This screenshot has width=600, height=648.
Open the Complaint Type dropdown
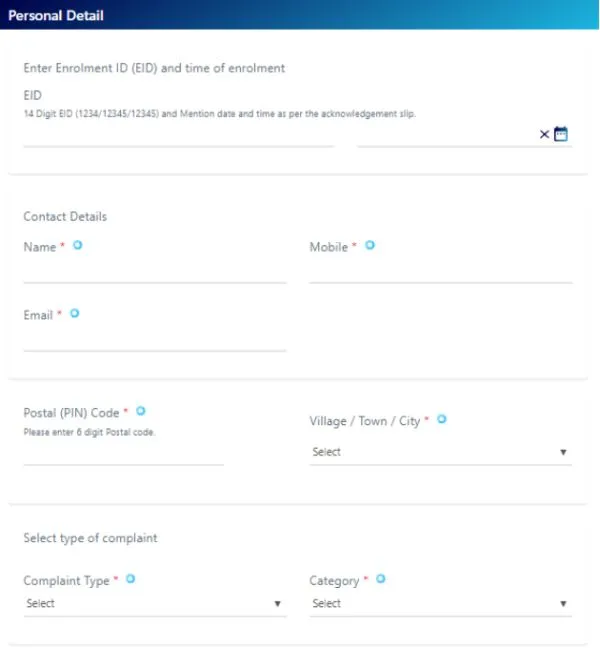click(x=154, y=604)
